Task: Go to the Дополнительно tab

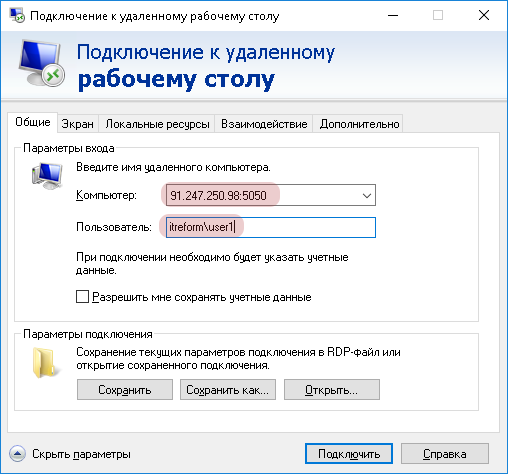Action: click(359, 124)
